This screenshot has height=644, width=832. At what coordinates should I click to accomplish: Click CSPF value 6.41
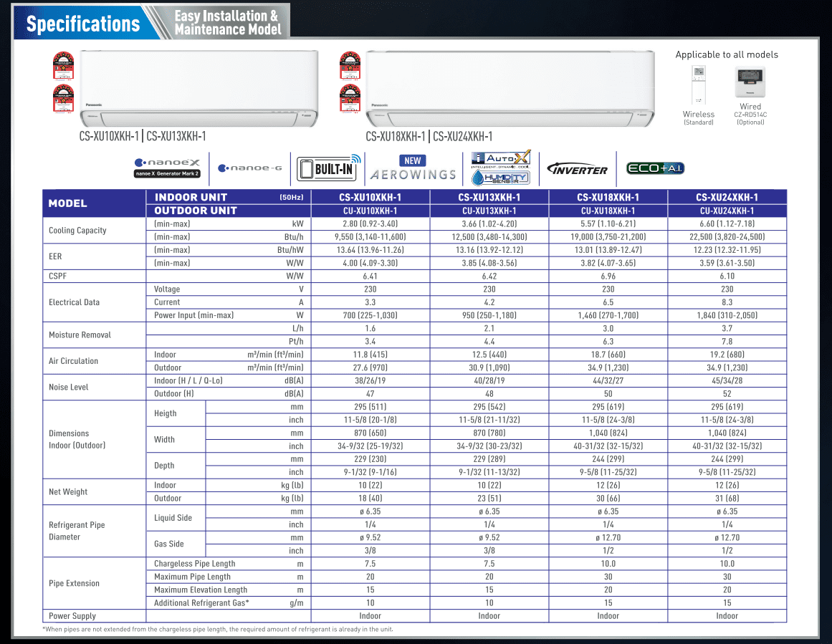tap(370, 276)
